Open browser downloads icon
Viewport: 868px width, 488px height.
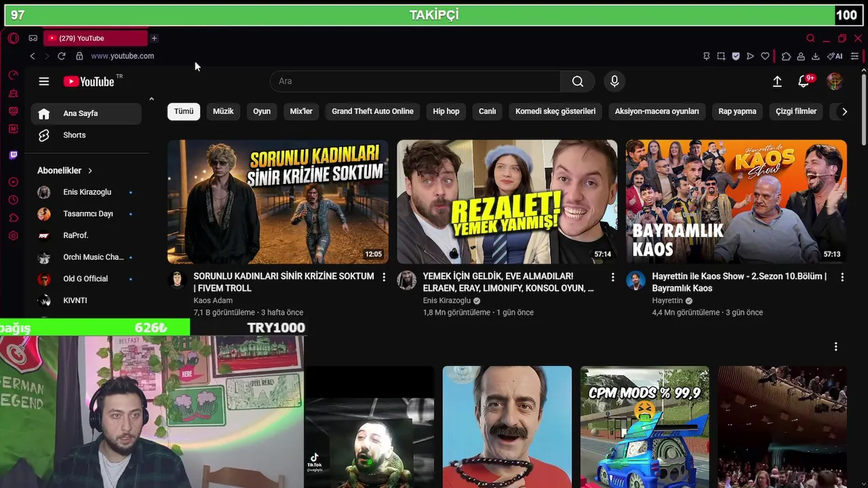tap(815, 56)
